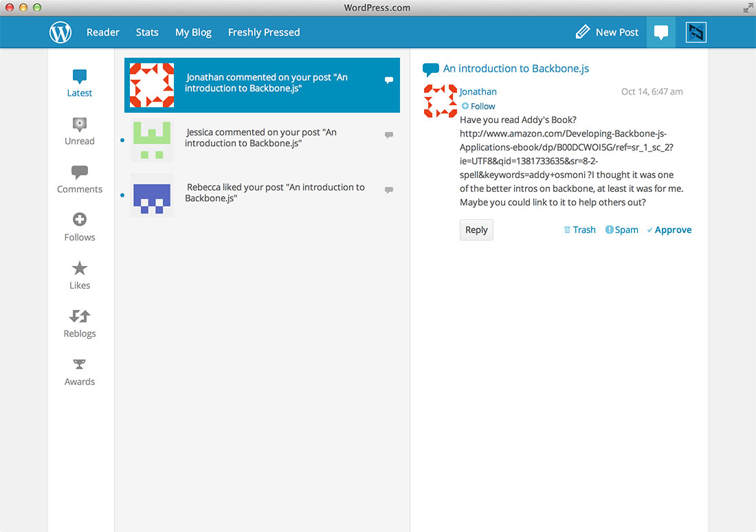Switch to the Reader section

[102, 32]
